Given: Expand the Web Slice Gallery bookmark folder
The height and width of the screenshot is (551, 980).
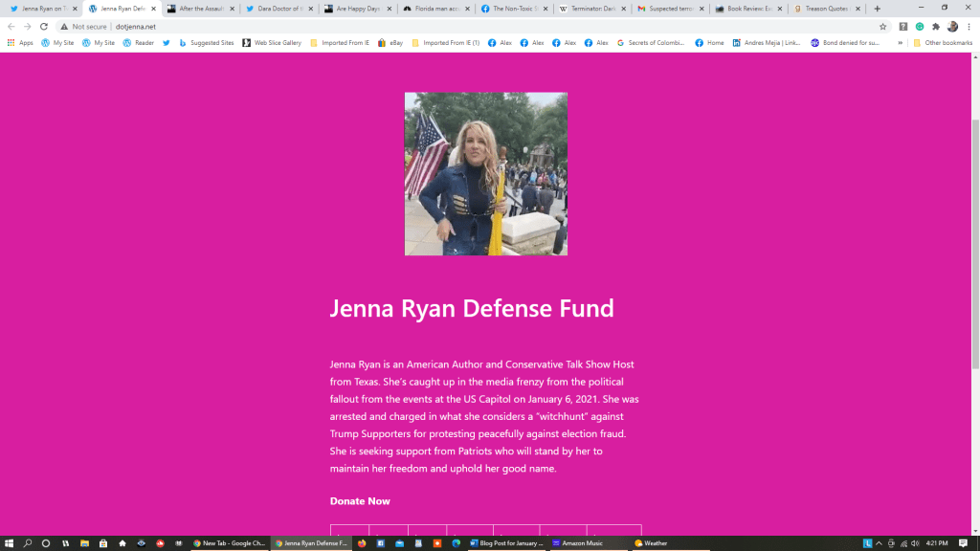Looking at the screenshot, I should tap(272, 43).
